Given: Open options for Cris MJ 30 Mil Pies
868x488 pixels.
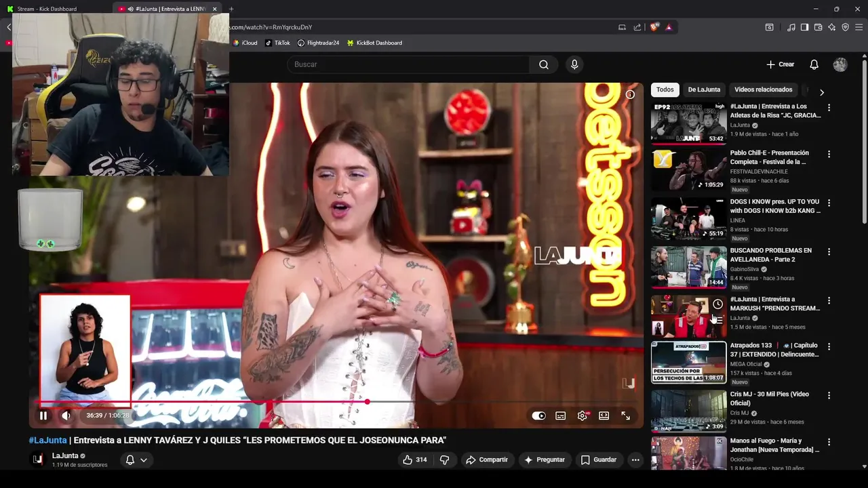Looking at the screenshot, I should [x=829, y=395].
